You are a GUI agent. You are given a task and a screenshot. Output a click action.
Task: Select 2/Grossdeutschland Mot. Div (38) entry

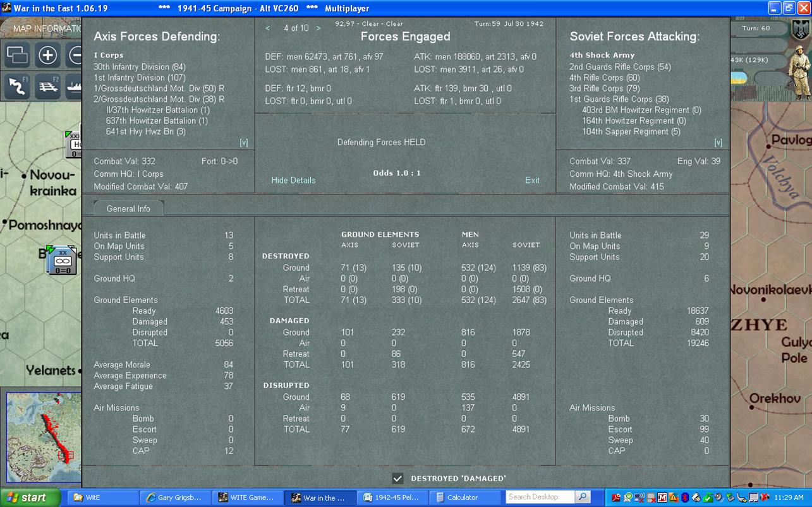coord(159,99)
